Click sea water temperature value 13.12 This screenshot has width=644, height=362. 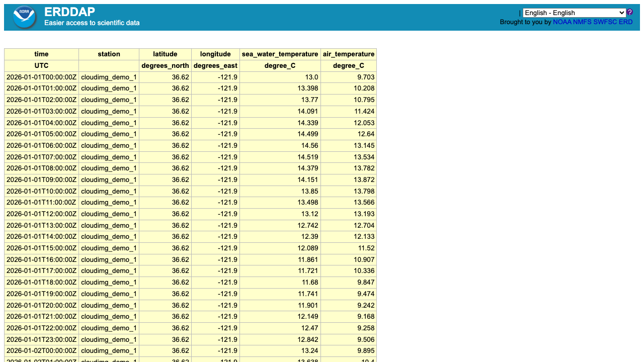coord(280,214)
